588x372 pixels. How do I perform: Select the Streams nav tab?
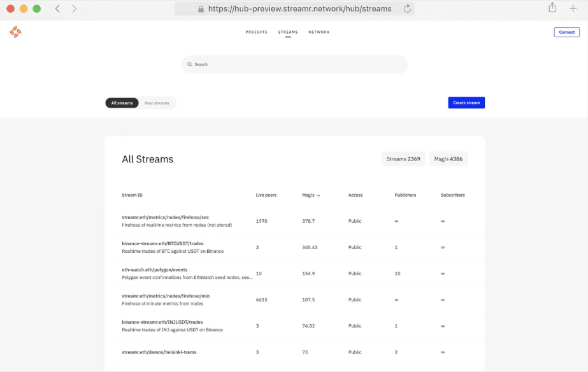click(x=288, y=32)
